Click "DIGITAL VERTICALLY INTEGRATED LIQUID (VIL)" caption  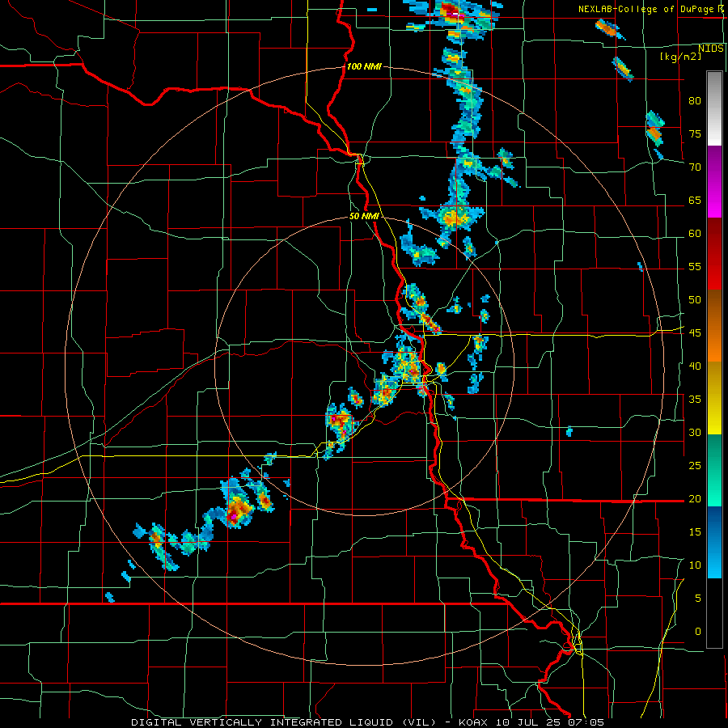coord(283,722)
